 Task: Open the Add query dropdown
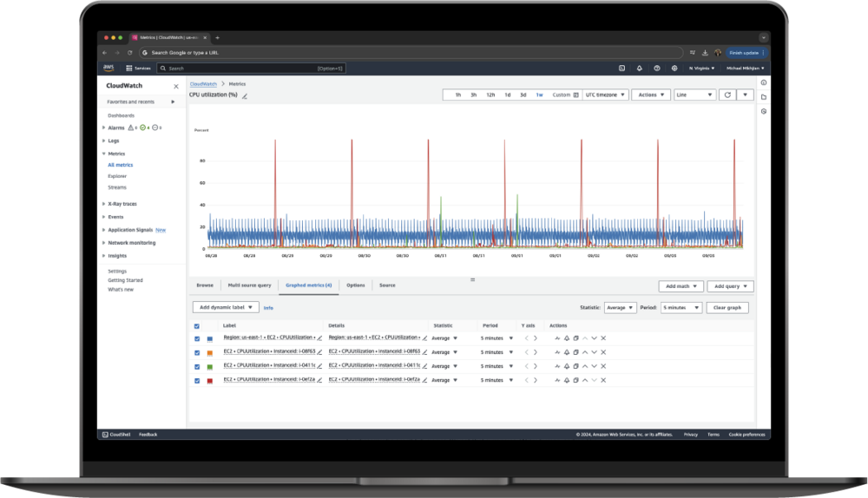[730, 286]
